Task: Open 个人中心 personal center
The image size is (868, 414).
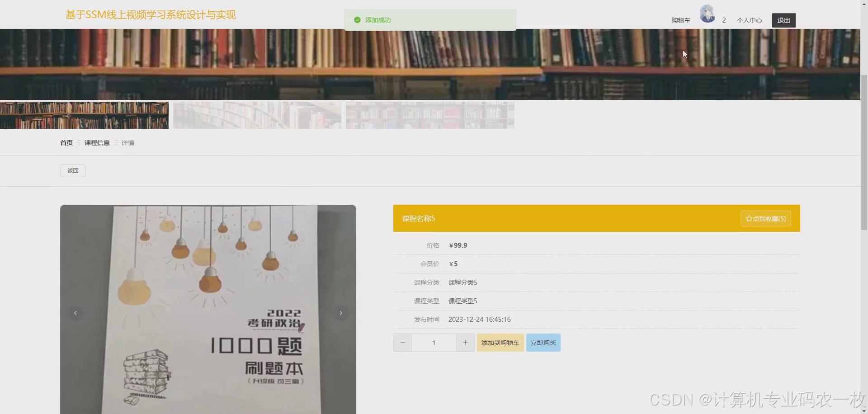Action: (749, 20)
